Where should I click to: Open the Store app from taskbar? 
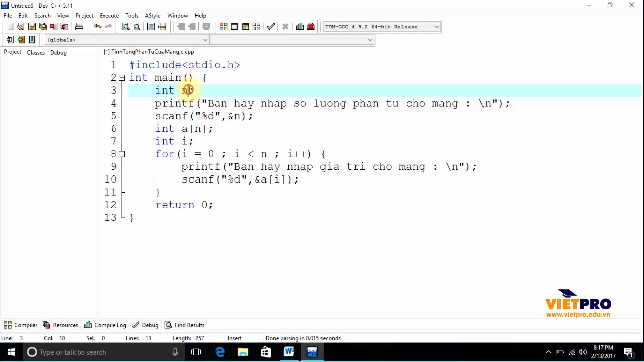(x=266, y=352)
